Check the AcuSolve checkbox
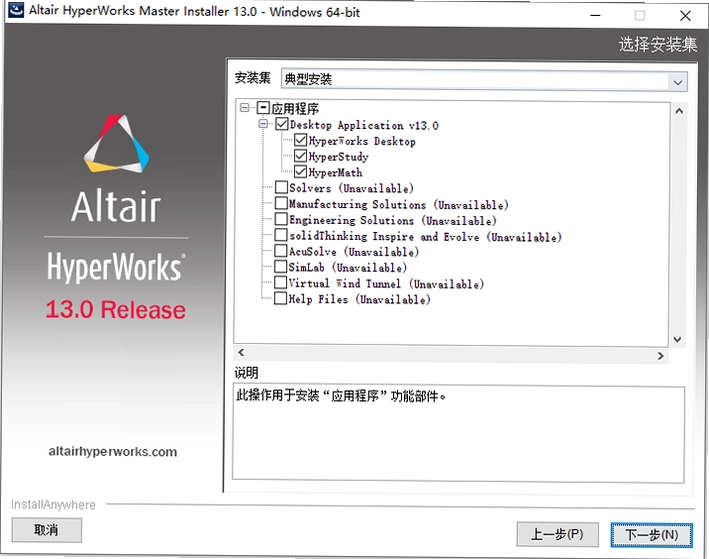This screenshot has width=709, height=559. (281, 251)
